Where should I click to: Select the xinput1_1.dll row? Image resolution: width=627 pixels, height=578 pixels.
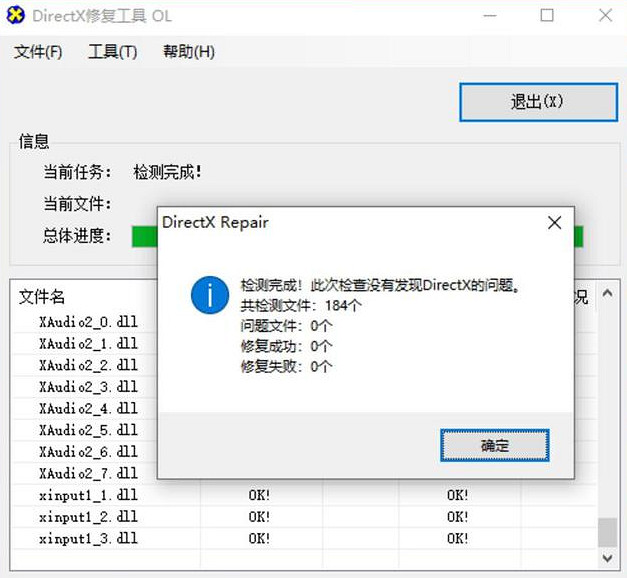tap(304, 495)
